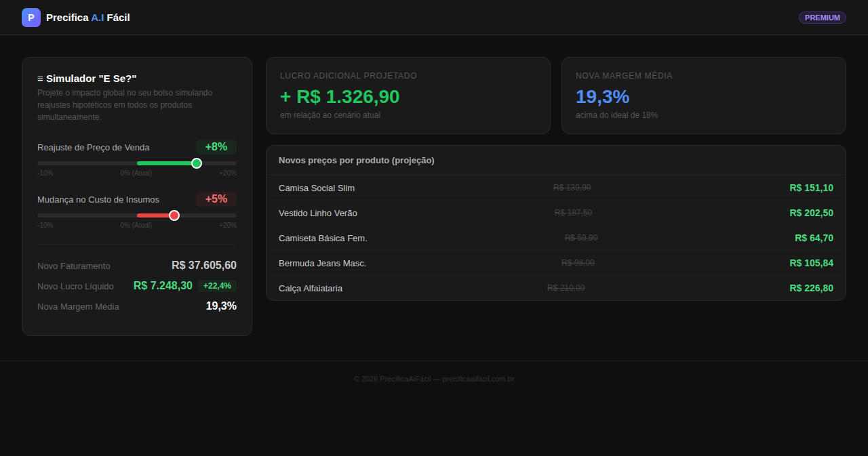Image resolution: width=868 pixels, height=456 pixels.
Task: Set price slider at the -10% label
Action: 45,173
